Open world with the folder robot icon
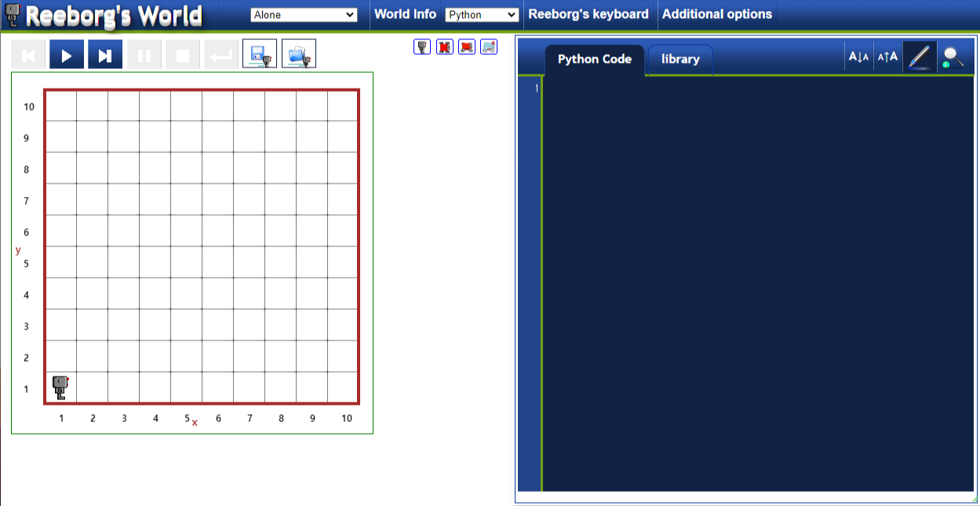980x506 pixels. [299, 54]
